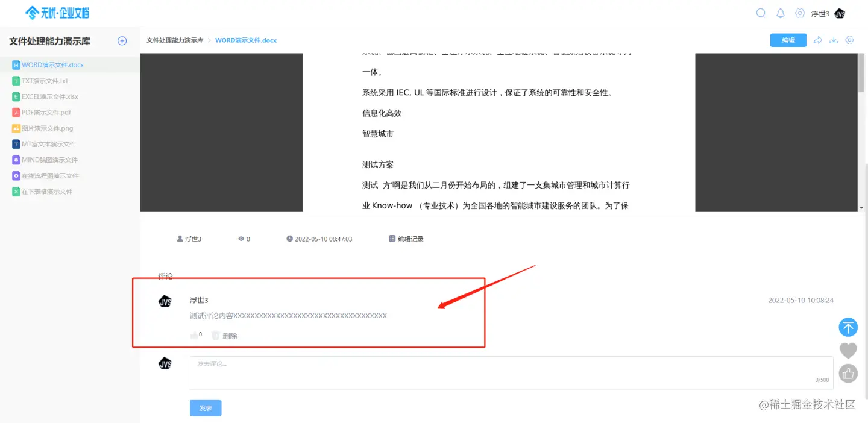Click the commenter name 浮世3
Image resolution: width=868 pixels, height=423 pixels.
tap(199, 300)
